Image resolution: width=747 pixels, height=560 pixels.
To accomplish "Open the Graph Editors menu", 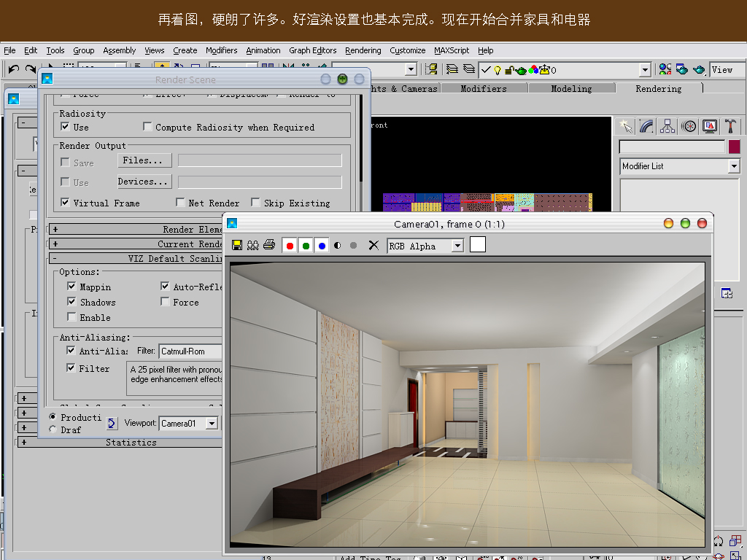I will point(312,50).
